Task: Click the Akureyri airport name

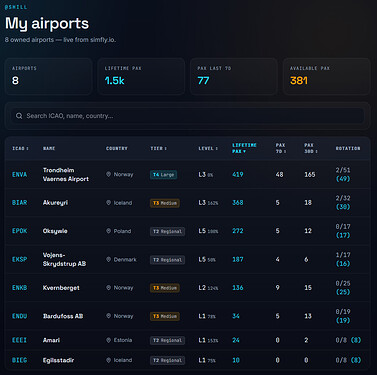Action: (55, 203)
